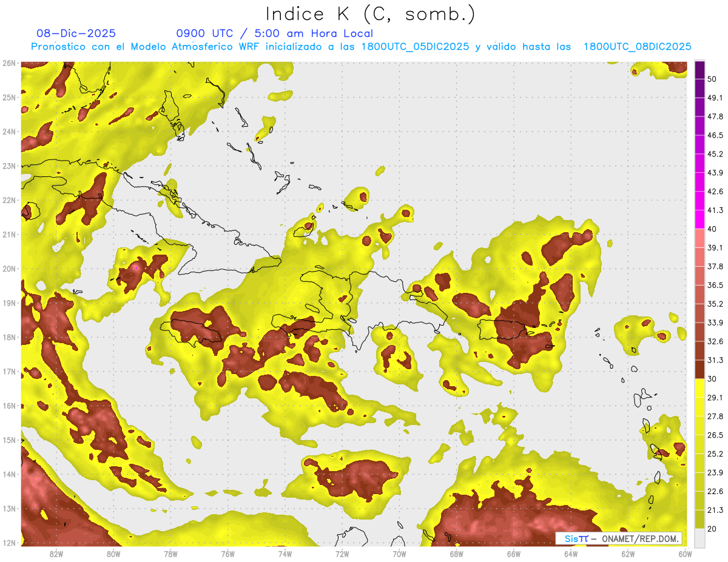Click colorbar value "33.9"
The height and width of the screenshot is (562, 728).
pyautogui.click(x=715, y=323)
